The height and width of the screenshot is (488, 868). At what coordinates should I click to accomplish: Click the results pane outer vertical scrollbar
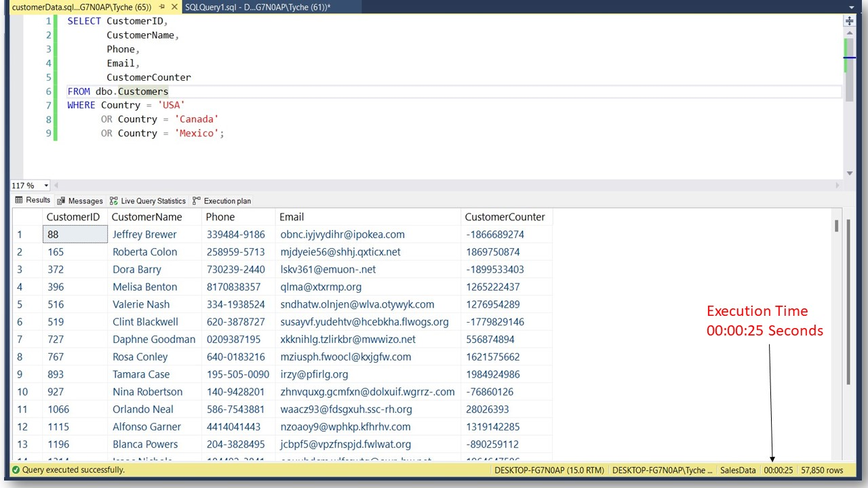coord(848,302)
